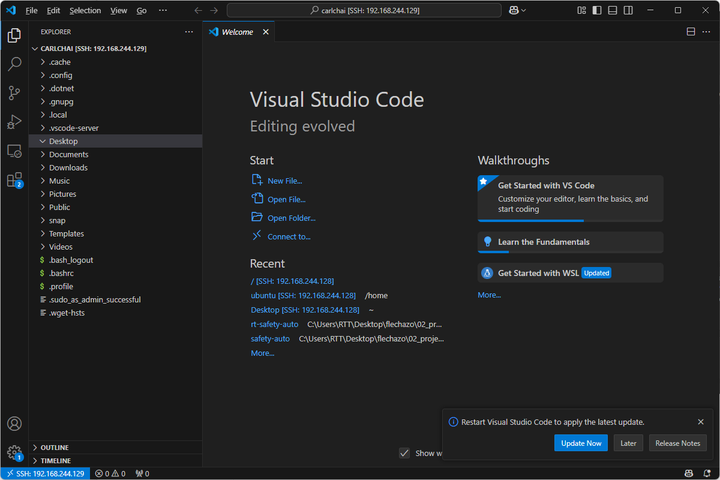Open the Manage gear icon
Viewport: 720px width, 480px height.
(x=14, y=452)
